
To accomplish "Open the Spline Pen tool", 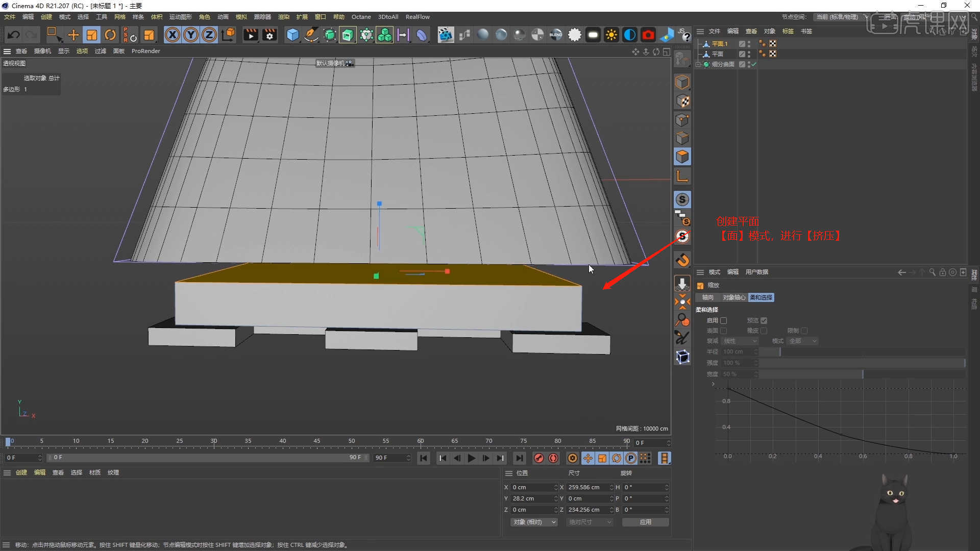I will point(311,35).
